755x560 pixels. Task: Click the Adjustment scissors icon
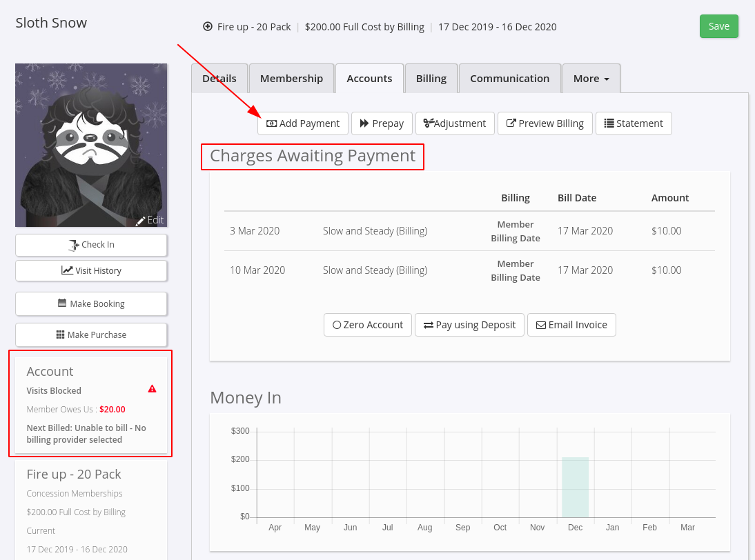point(428,123)
